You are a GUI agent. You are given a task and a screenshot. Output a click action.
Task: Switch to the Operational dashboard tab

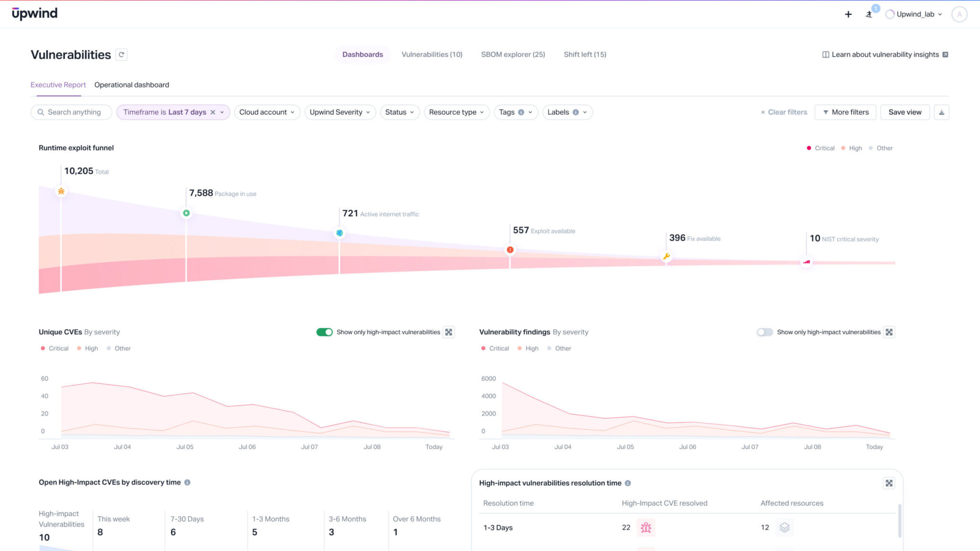(132, 85)
